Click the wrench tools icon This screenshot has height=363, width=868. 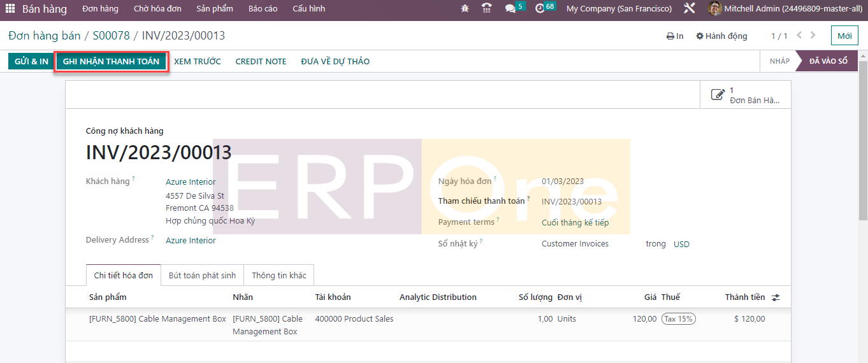pos(689,9)
